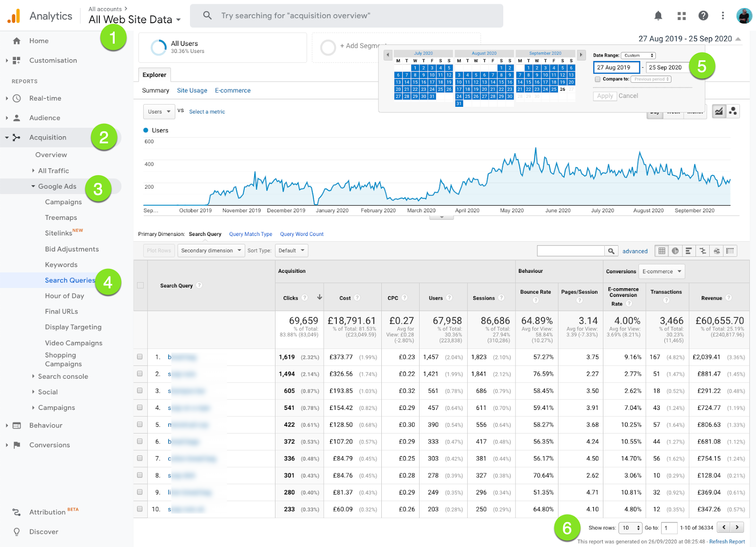
Task: Click the table search magnifier icon
Action: (x=611, y=251)
